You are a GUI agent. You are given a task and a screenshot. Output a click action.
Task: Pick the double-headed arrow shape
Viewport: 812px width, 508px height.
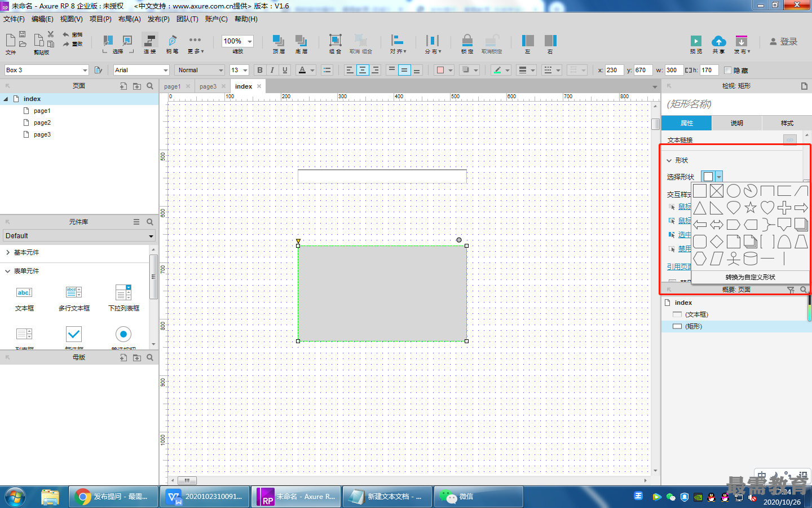[717, 225]
